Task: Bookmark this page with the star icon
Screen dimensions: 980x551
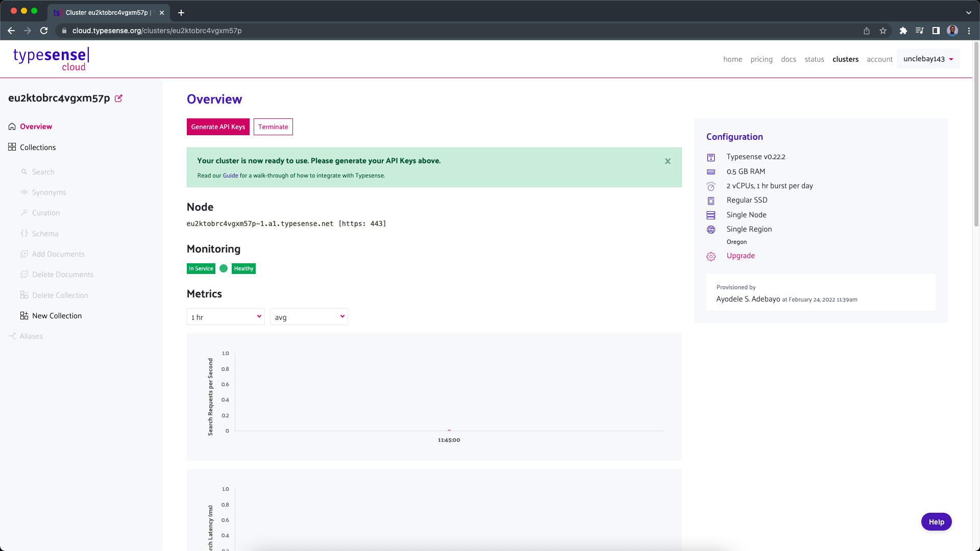Action: coord(883,31)
